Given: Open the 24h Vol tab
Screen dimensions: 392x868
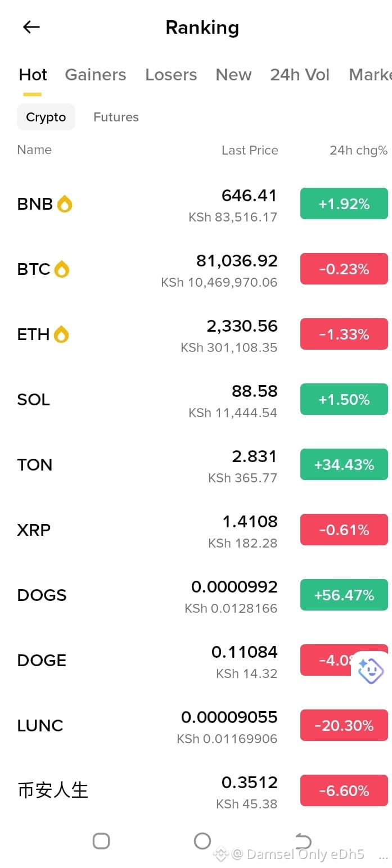Looking at the screenshot, I should click(x=300, y=75).
